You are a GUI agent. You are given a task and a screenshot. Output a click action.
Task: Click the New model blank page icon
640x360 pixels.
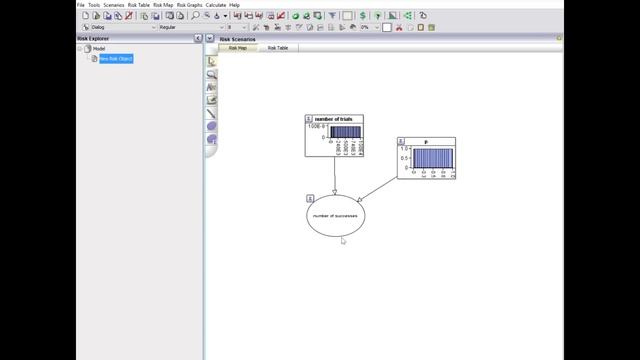pos(85,16)
